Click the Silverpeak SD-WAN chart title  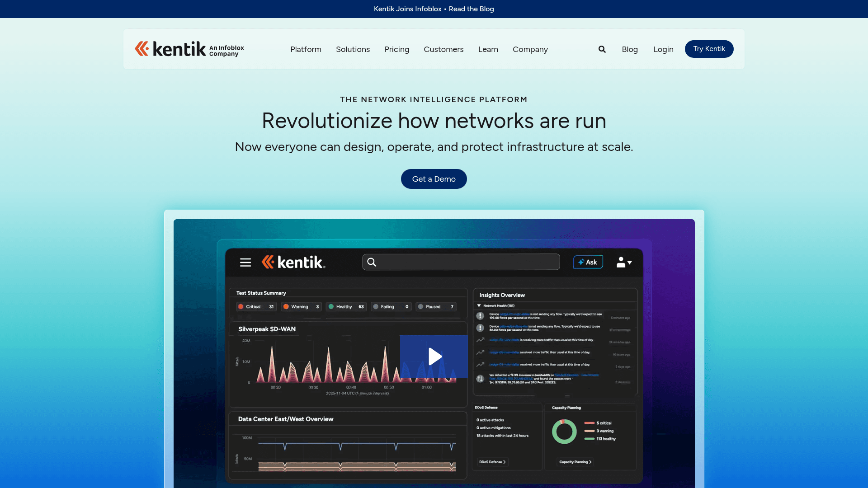tap(267, 329)
